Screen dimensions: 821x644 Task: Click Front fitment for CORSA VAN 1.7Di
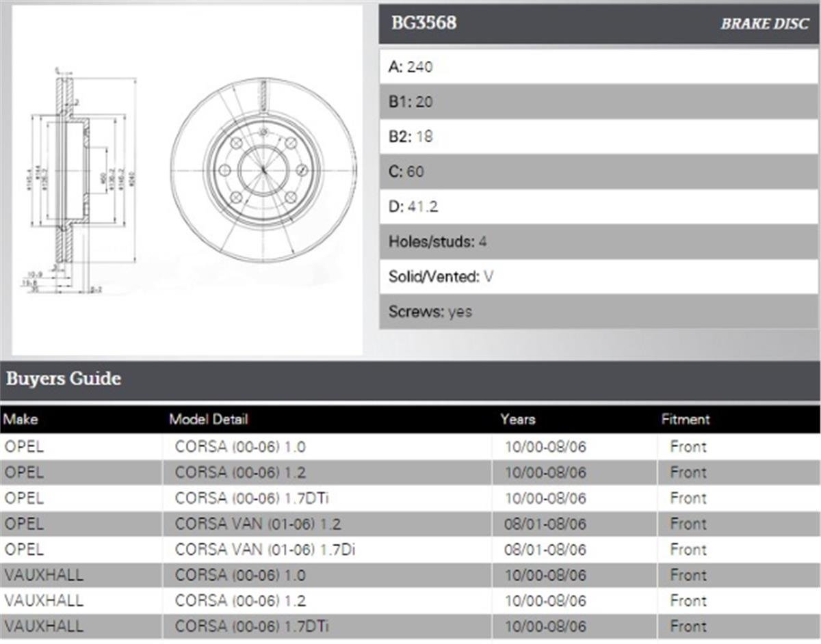coord(688,550)
